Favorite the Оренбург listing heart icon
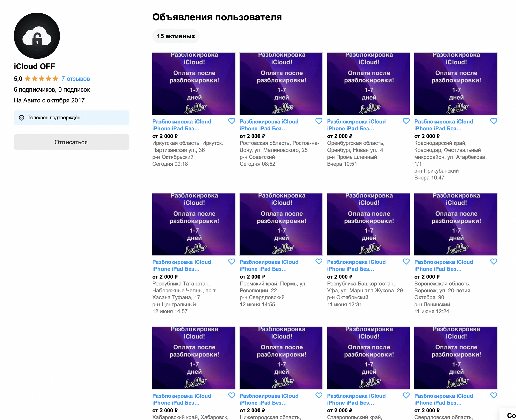Viewport: 516px width, 420px height. pos(406,121)
